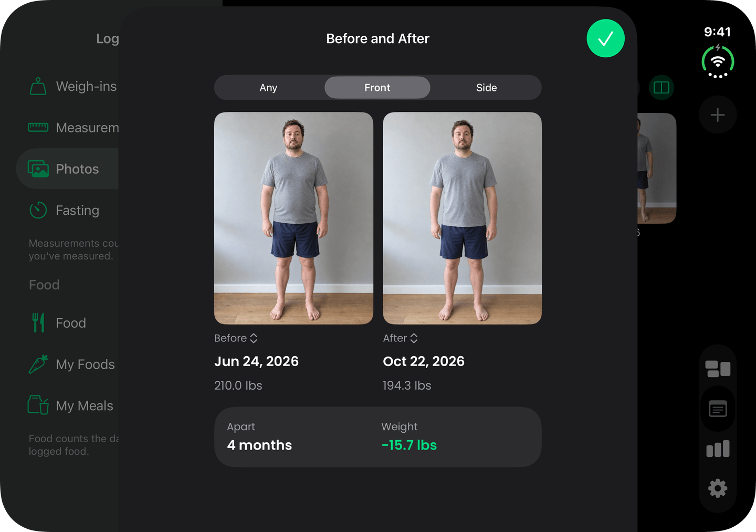Click the Food section header
This screenshot has width=756, height=532.
(x=44, y=285)
